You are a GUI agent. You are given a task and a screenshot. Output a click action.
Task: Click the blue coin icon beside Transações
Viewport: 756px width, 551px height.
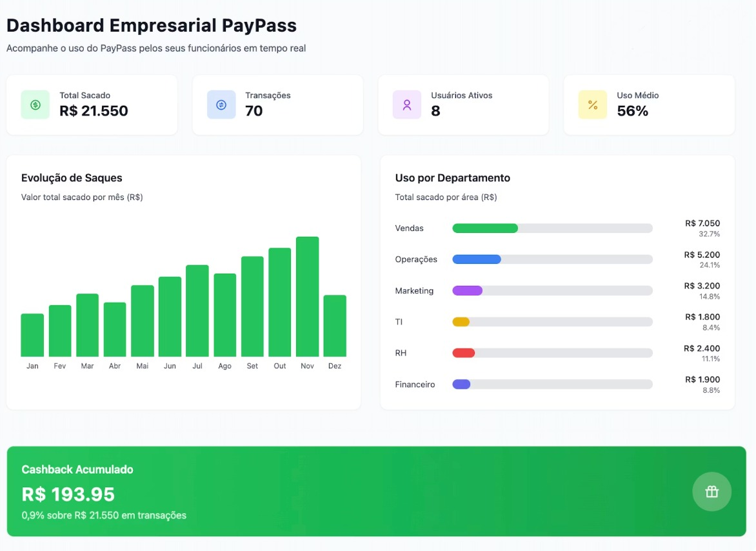pos(220,104)
